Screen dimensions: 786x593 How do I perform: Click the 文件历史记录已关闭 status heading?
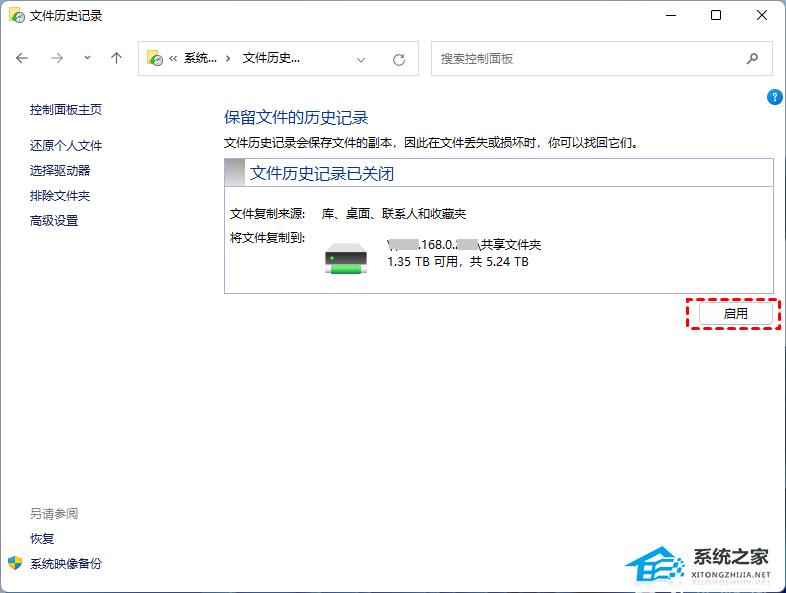[322, 173]
